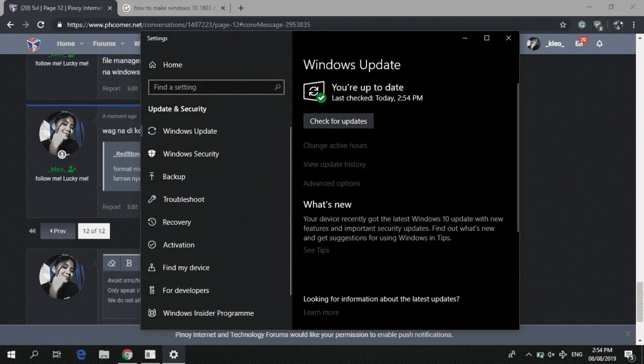This screenshot has height=364, width=644.
Task: Jump to first page double-arrow icon
Action: coord(32,231)
